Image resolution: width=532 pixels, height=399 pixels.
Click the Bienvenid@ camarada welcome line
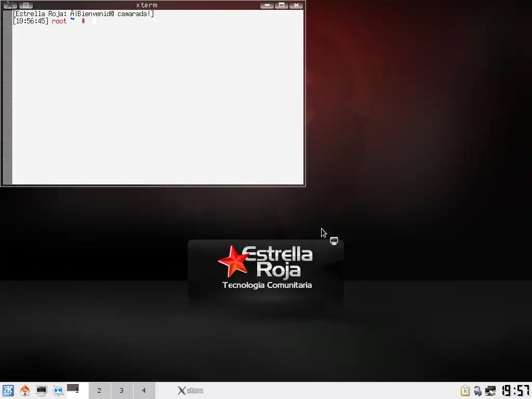tap(83, 14)
